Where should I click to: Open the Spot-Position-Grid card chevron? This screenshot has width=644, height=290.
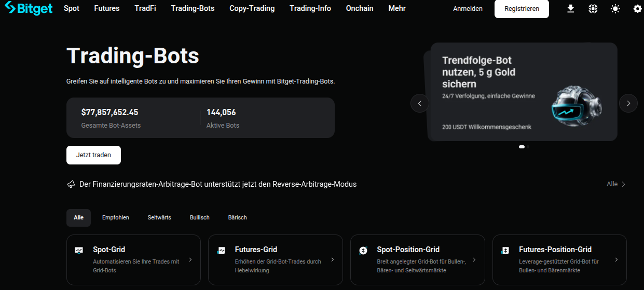click(474, 259)
